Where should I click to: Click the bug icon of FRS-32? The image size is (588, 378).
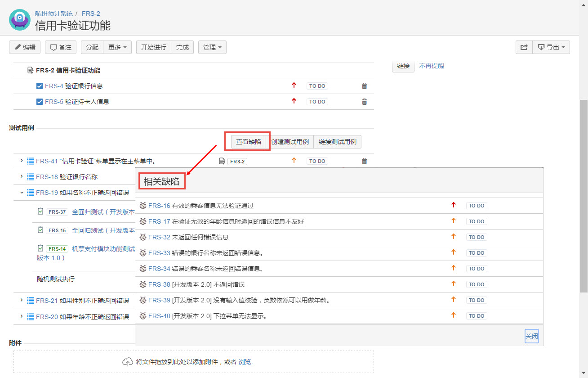click(x=143, y=237)
